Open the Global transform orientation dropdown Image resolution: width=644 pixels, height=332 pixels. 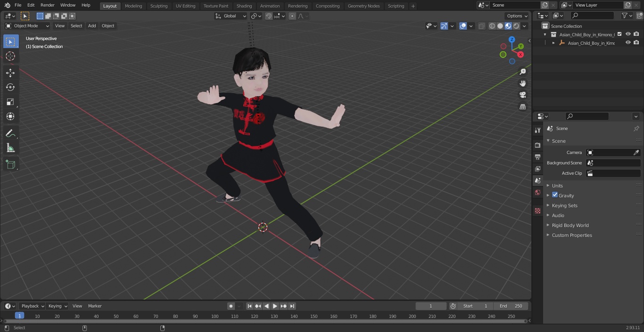231,16
